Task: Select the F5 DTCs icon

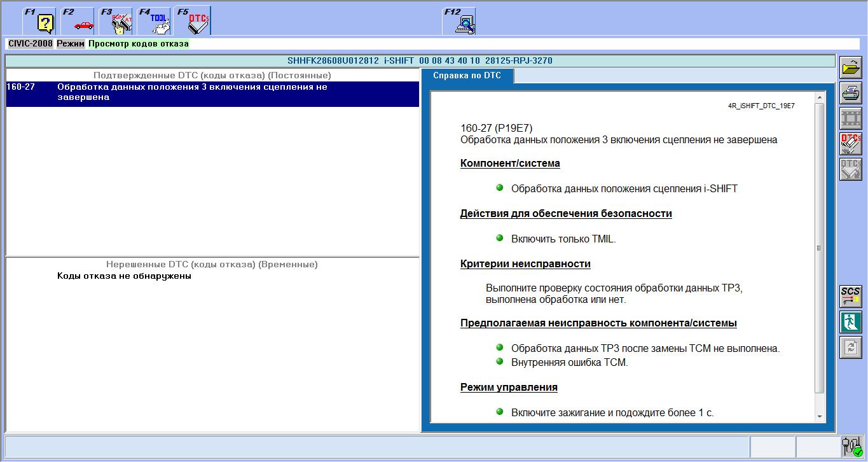Action: (193, 21)
